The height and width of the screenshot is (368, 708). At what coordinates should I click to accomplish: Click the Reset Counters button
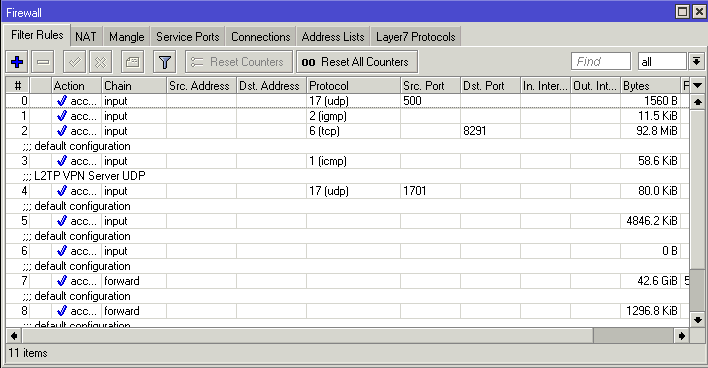coord(238,62)
